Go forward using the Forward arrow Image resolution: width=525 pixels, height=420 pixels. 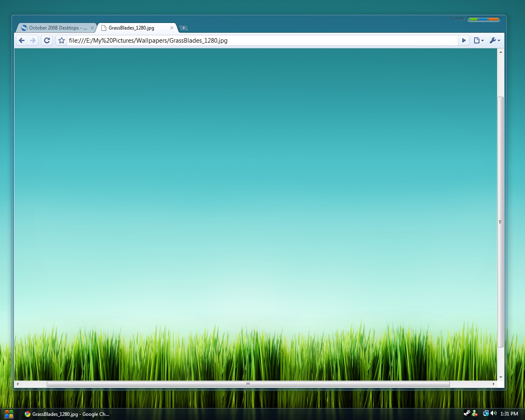pyautogui.click(x=33, y=40)
